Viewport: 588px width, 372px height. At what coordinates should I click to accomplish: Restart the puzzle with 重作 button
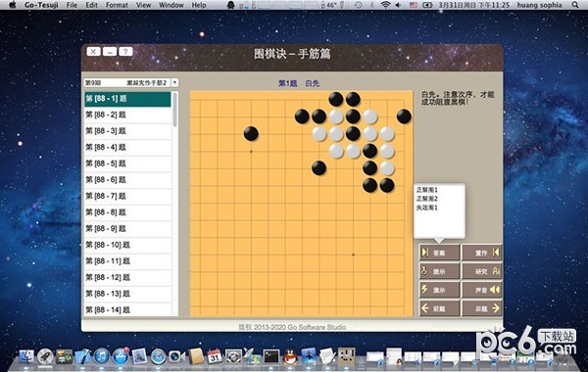[481, 253]
